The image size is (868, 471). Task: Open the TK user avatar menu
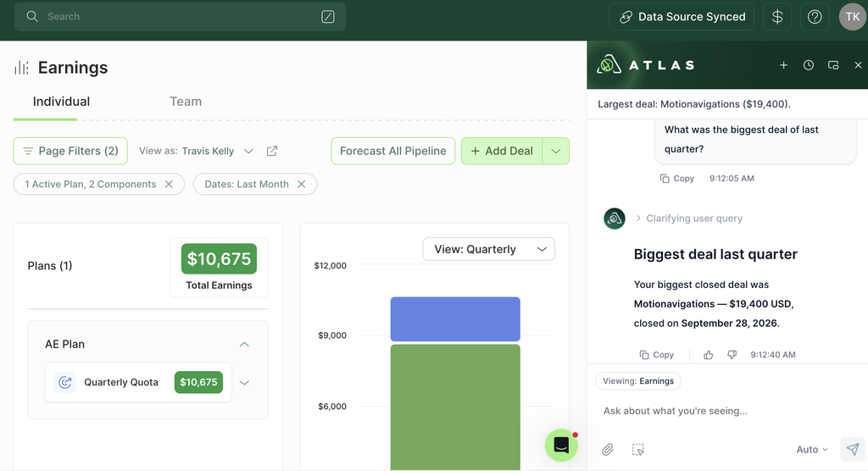point(853,17)
